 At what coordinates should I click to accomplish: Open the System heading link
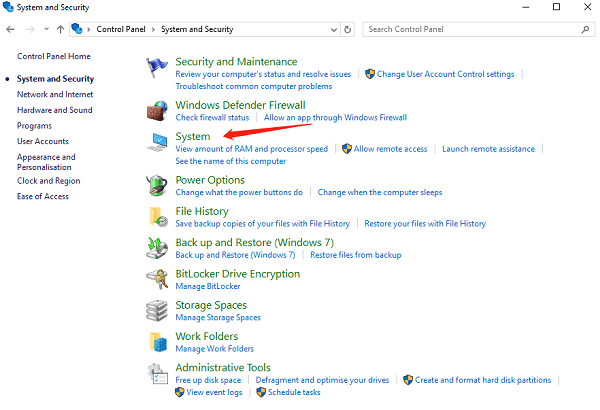pyautogui.click(x=193, y=137)
